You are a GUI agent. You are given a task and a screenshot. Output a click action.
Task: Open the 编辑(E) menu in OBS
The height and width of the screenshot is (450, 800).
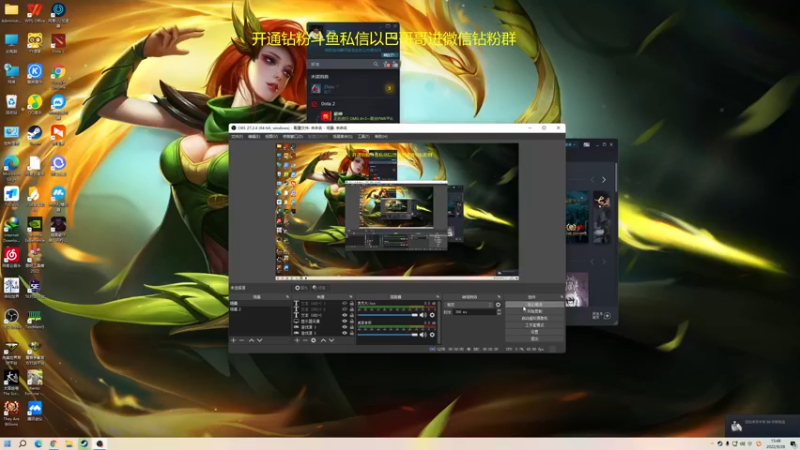pos(254,137)
